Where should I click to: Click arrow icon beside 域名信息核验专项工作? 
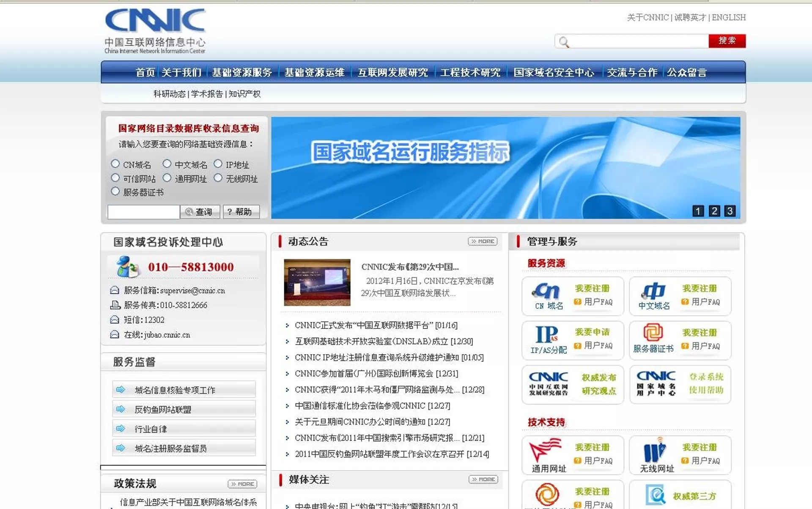[121, 389]
